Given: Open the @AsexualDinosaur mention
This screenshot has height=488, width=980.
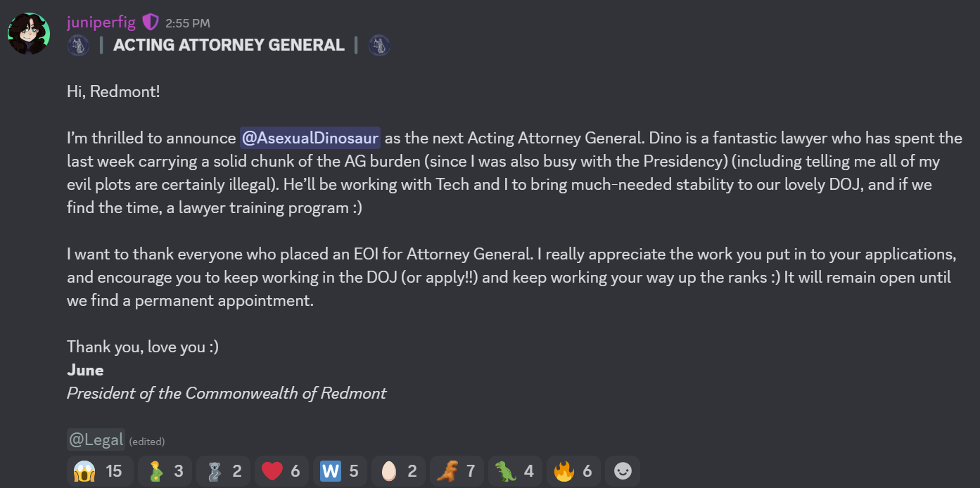Looking at the screenshot, I should pos(310,138).
